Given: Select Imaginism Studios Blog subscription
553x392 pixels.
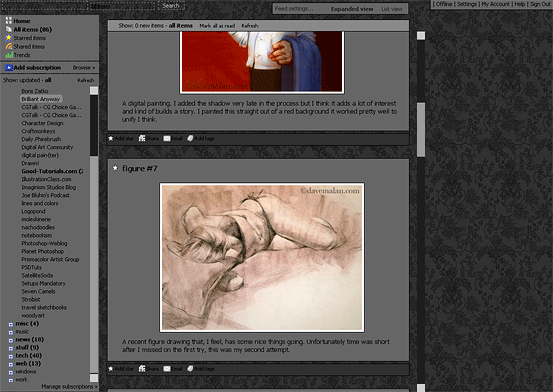Looking at the screenshot, I should (49, 187).
